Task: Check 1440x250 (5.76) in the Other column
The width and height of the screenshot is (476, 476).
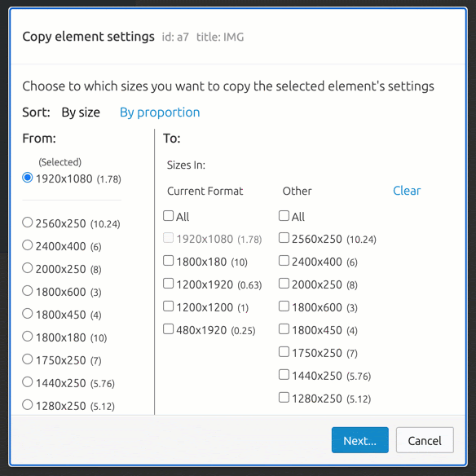Action: point(284,375)
